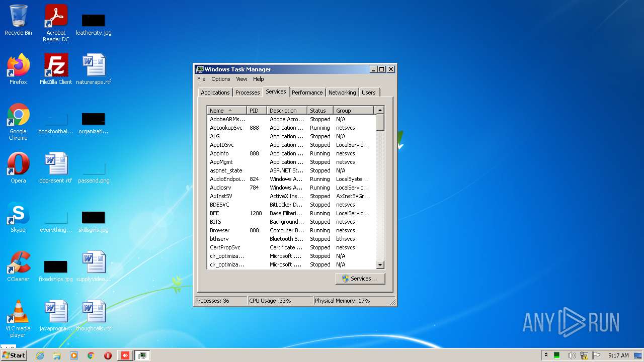Select skillsgirls.jpg file icon
Image resolution: width=644 pixels, height=362 pixels.
pyautogui.click(x=94, y=221)
